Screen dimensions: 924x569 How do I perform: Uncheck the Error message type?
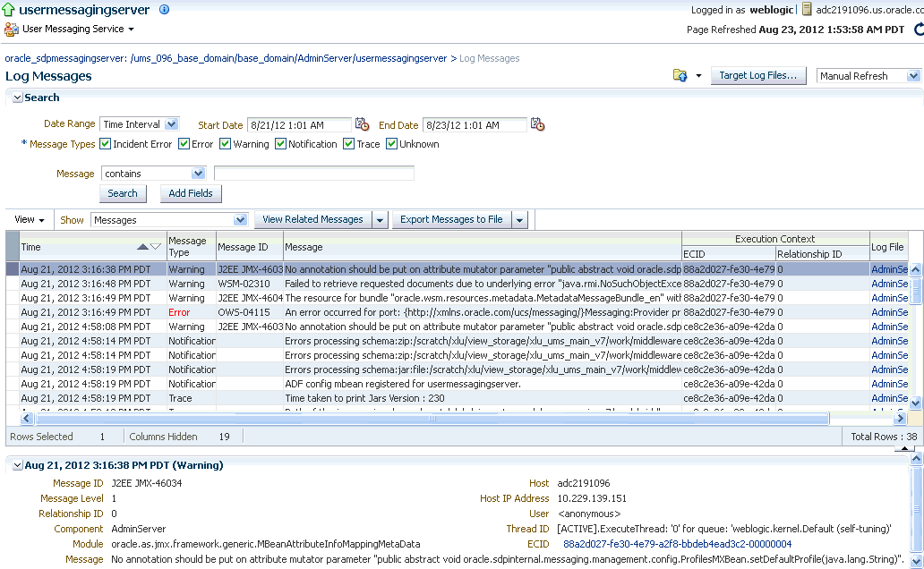184,144
